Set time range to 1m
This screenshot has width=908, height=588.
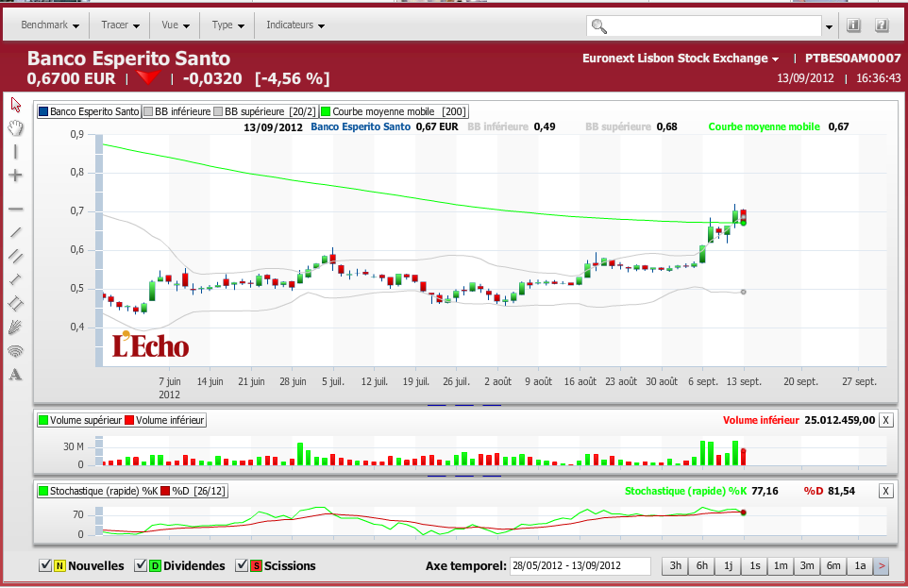pos(781,566)
